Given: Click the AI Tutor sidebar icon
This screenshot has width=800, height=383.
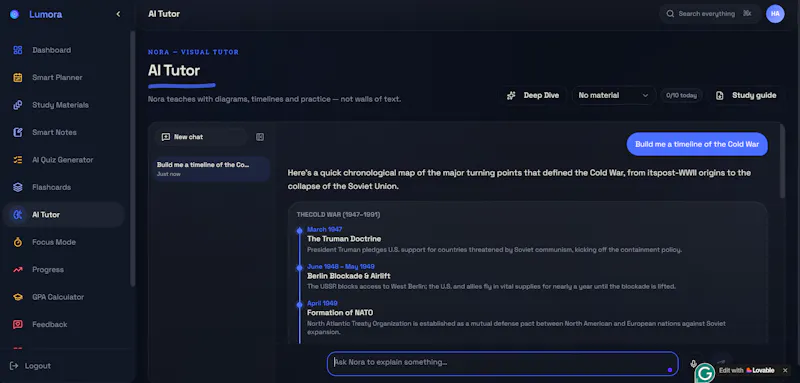Looking at the screenshot, I should point(18,215).
